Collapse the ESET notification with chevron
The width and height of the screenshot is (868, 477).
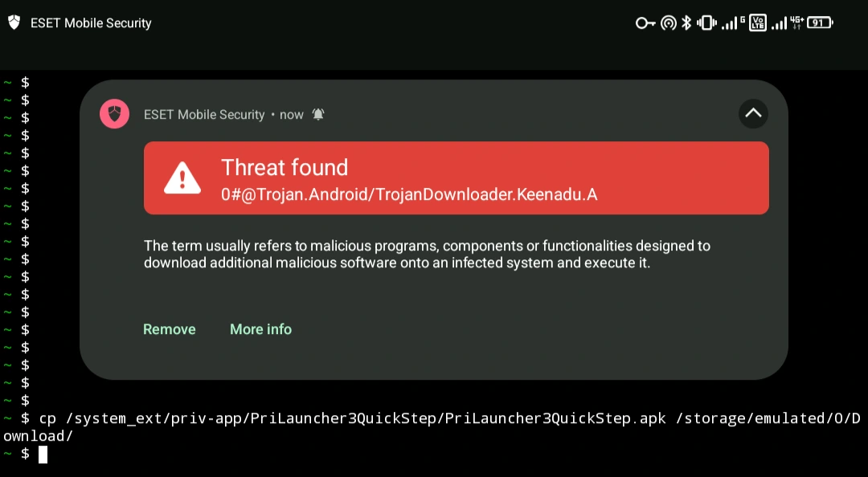753,113
